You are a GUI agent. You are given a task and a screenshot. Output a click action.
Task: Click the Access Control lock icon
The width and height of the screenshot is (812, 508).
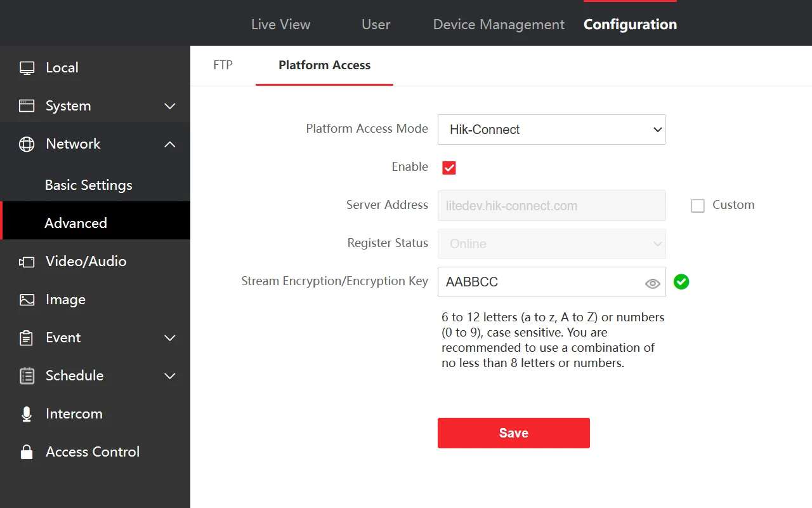click(x=27, y=451)
